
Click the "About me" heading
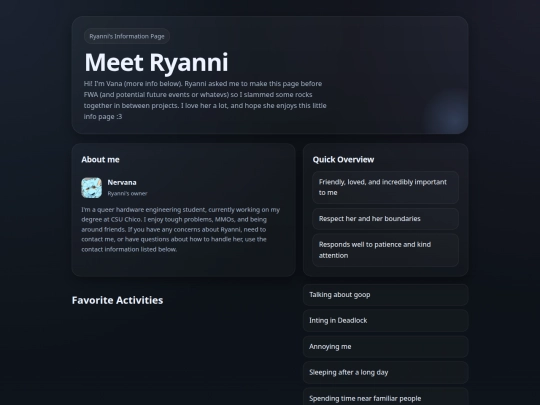tap(101, 159)
